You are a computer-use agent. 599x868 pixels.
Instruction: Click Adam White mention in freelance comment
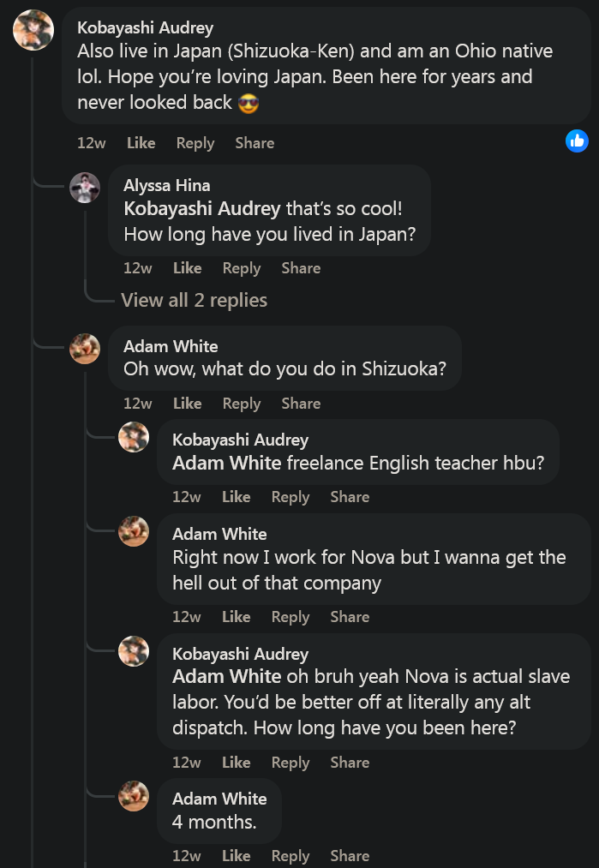coord(226,463)
